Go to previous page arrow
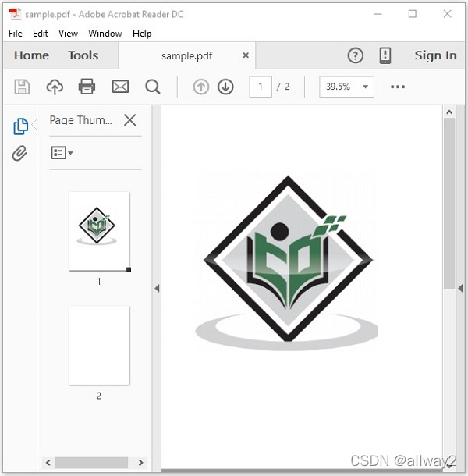The image size is (468, 476). click(x=201, y=87)
